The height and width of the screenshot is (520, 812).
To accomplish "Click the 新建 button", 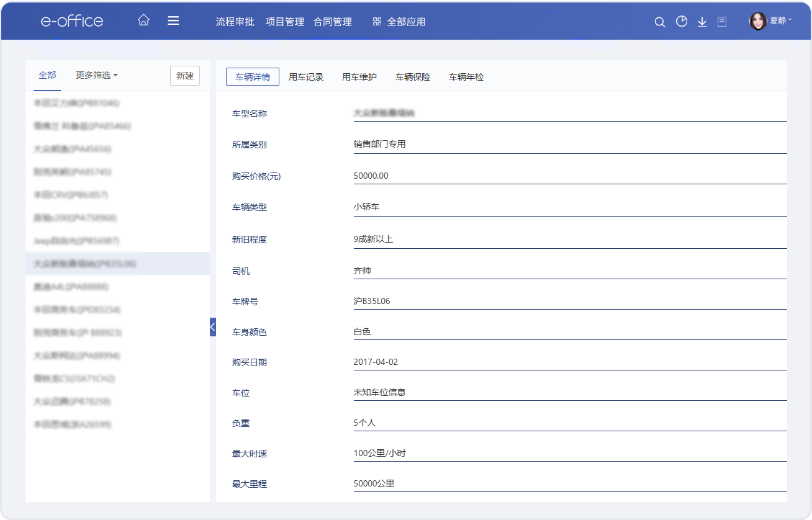I will point(185,76).
